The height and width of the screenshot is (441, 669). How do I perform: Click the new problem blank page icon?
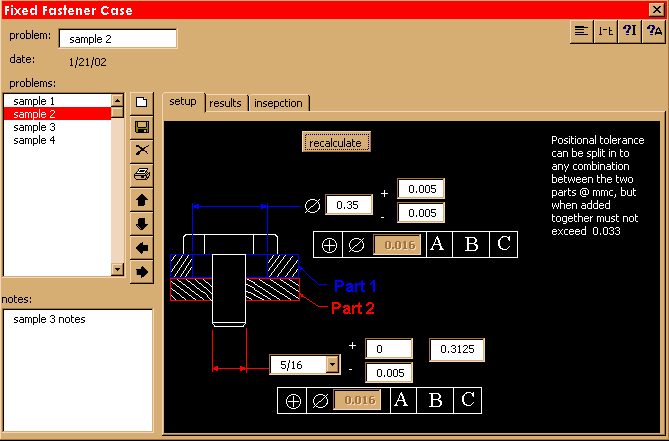(142, 102)
